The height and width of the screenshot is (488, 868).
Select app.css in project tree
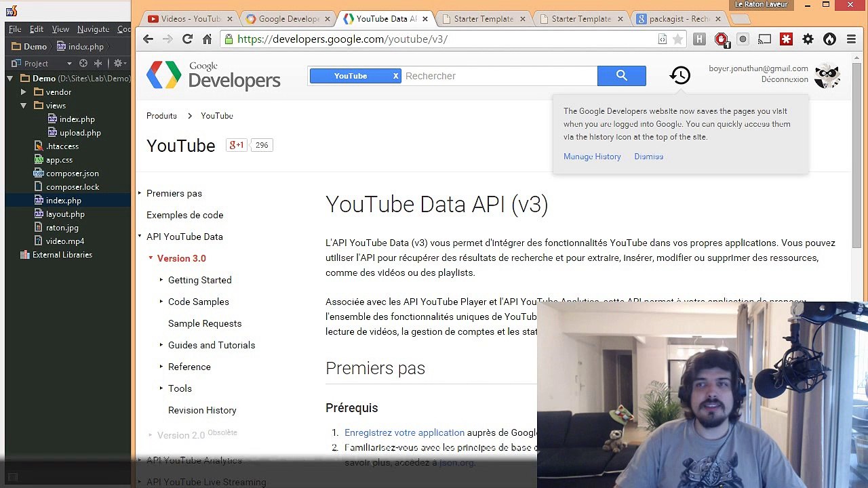coord(54,160)
